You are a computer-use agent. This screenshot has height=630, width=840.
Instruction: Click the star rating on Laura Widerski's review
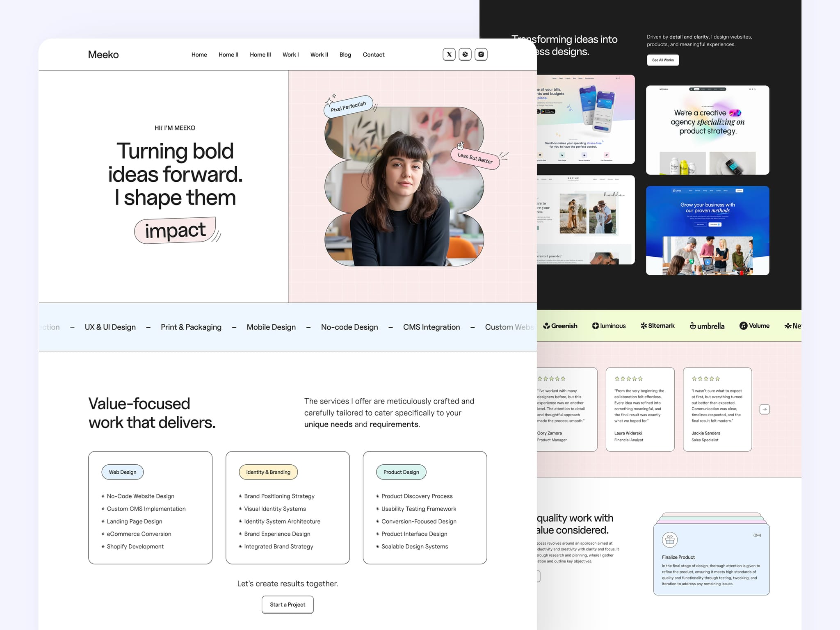click(x=628, y=379)
